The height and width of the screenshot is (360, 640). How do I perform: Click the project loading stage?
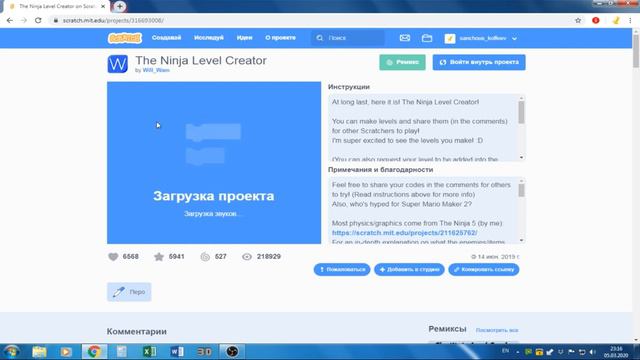pos(214,163)
